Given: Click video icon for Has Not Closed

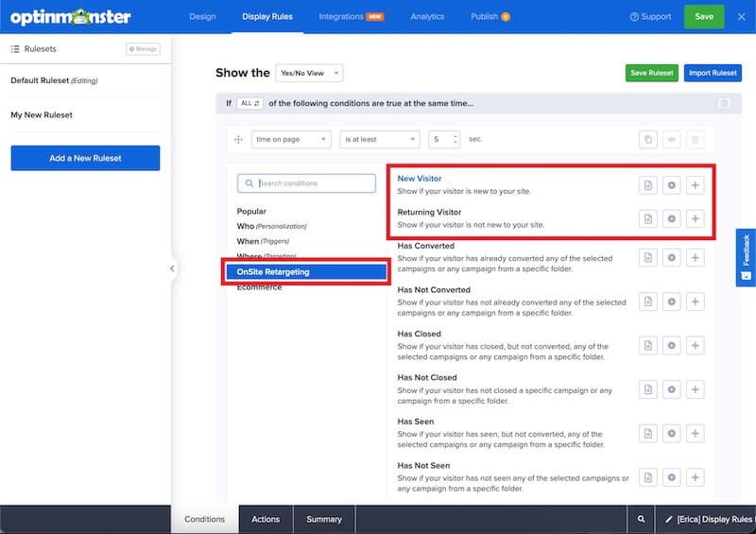Looking at the screenshot, I should [672, 389].
